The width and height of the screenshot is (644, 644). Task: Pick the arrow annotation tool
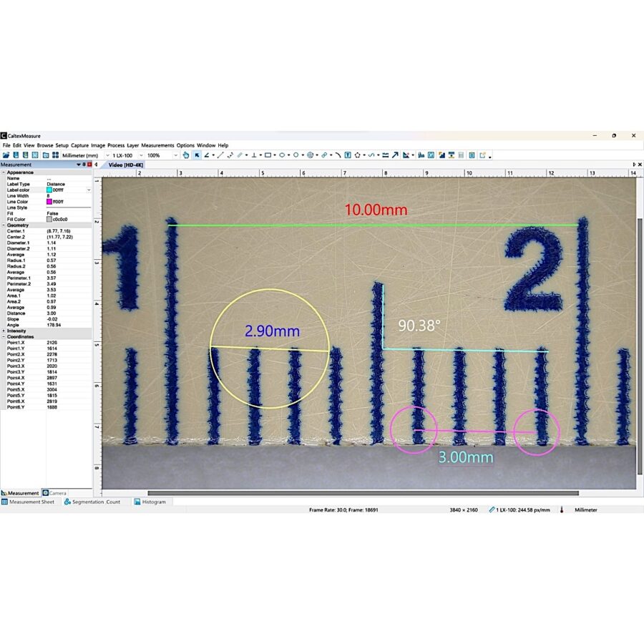[395, 155]
